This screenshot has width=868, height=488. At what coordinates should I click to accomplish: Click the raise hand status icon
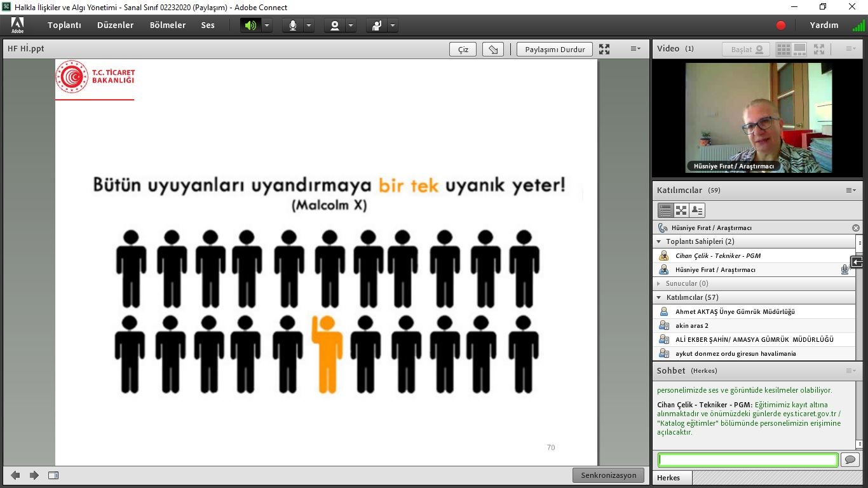(x=377, y=25)
